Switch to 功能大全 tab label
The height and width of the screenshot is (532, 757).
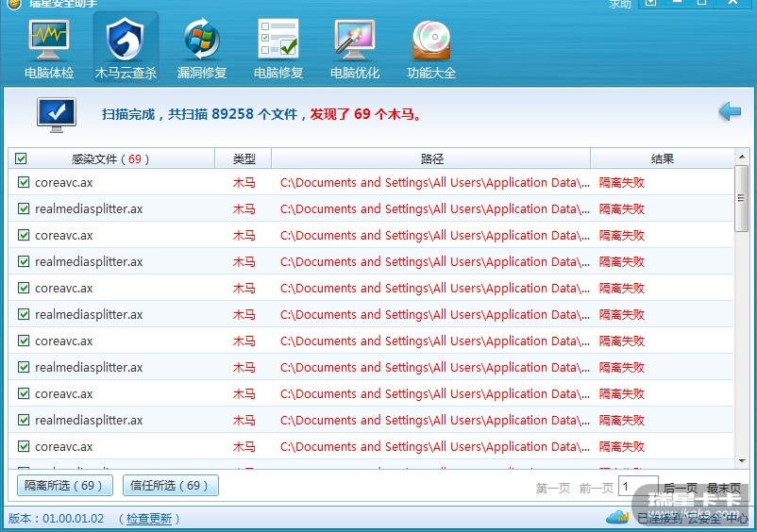(x=431, y=73)
